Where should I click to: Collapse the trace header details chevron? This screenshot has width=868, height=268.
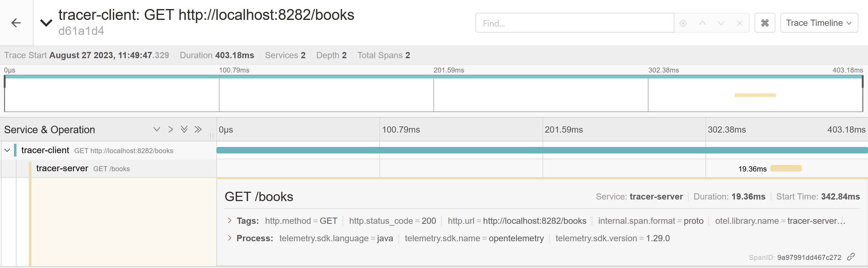click(46, 23)
